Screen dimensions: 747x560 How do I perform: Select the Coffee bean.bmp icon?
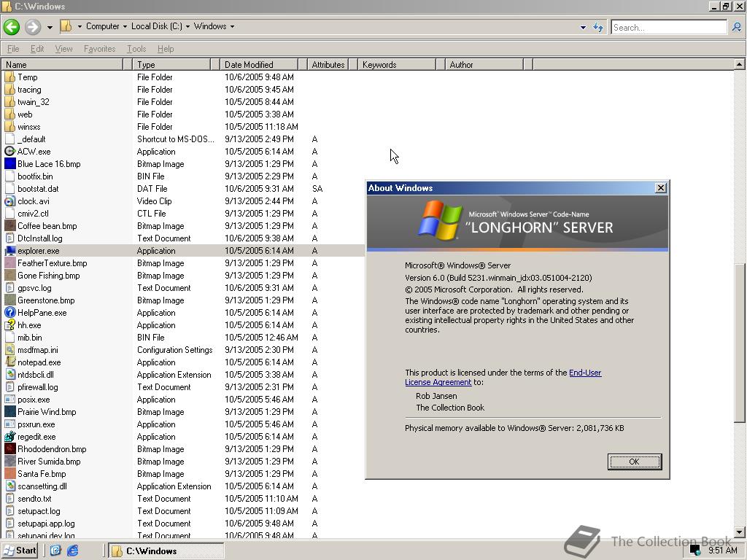click(10, 225)
